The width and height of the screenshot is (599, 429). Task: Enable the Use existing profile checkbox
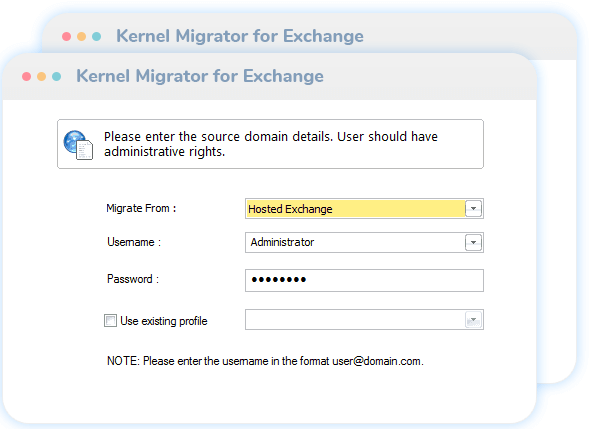pos(110,321)
